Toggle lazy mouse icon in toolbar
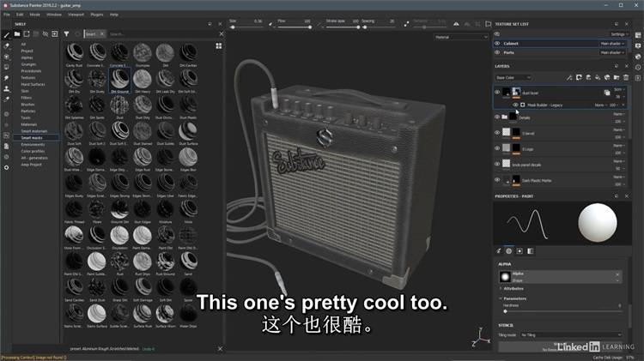This screenshot has height=361, width=644. pos(406,24)
